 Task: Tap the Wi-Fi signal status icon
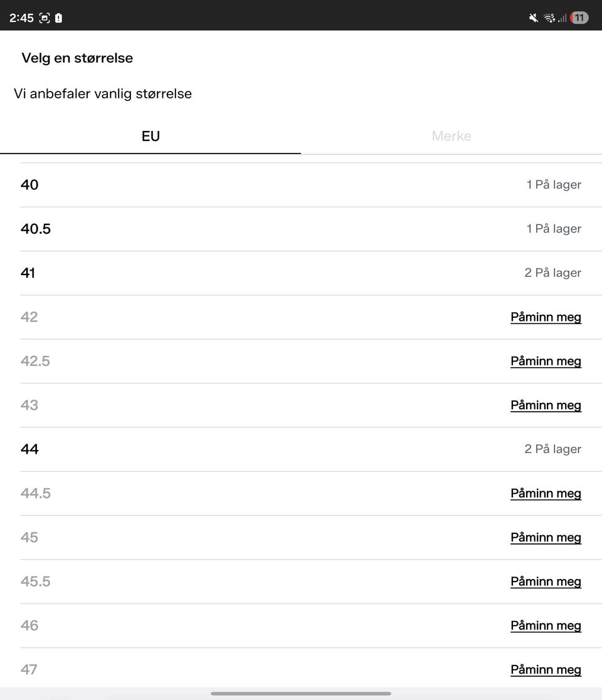(549, 18)
